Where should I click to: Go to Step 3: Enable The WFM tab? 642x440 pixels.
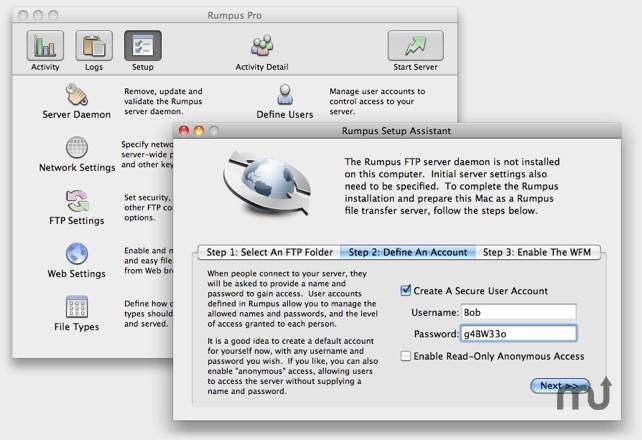click(x=537, y=252)
